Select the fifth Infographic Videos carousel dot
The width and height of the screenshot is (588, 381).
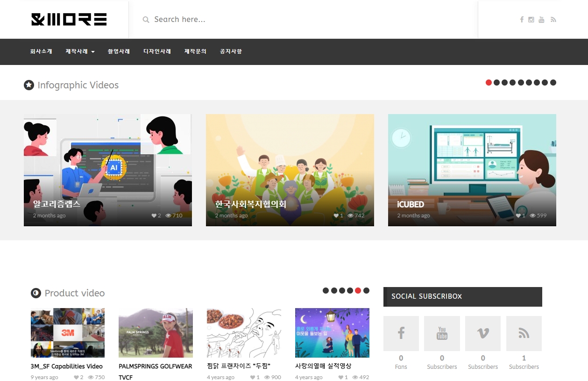click(x=521, y=83)
